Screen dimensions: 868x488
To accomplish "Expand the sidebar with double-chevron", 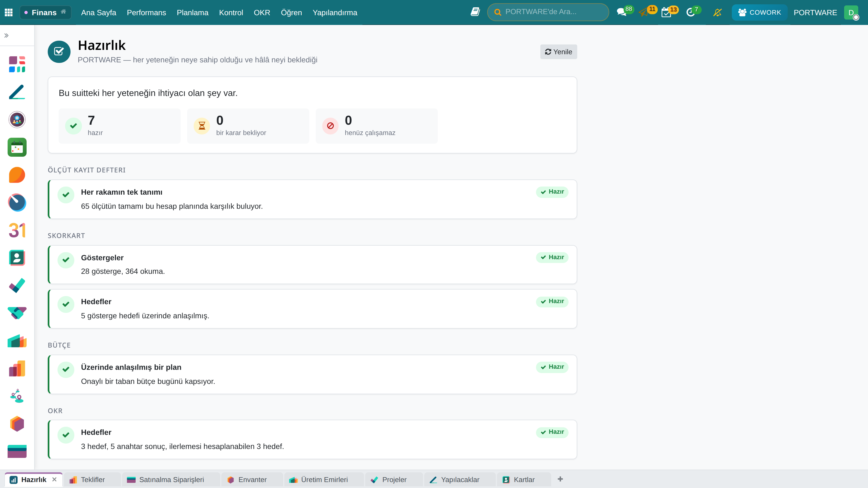I will tap(7, 35).
